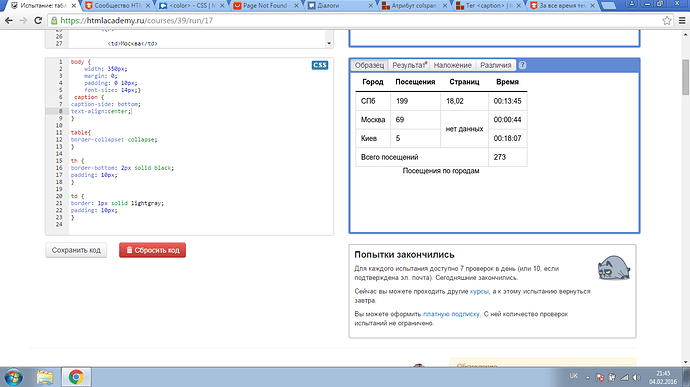This screenshot has width=690, height=387.
Task: Click the question mark help icon
Action: 522,65
